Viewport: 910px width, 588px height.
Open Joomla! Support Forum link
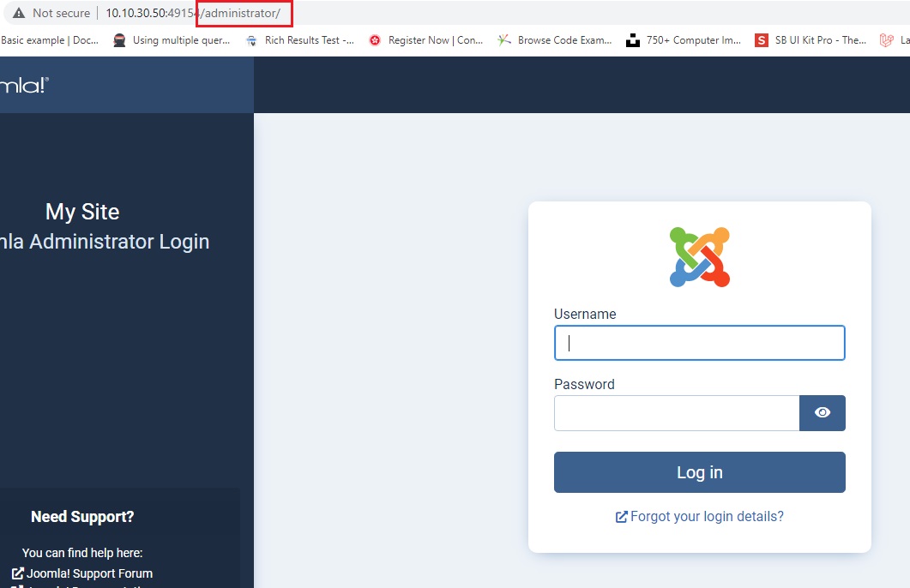point(81,573)
